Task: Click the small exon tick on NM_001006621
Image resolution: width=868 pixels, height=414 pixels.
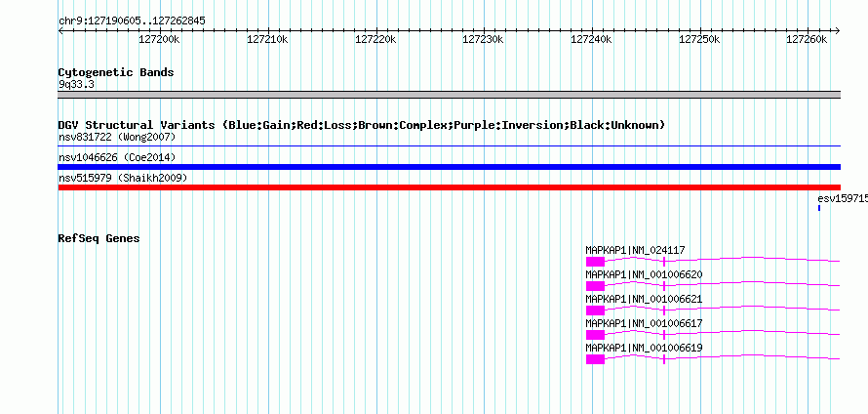Action: (664, 310)
